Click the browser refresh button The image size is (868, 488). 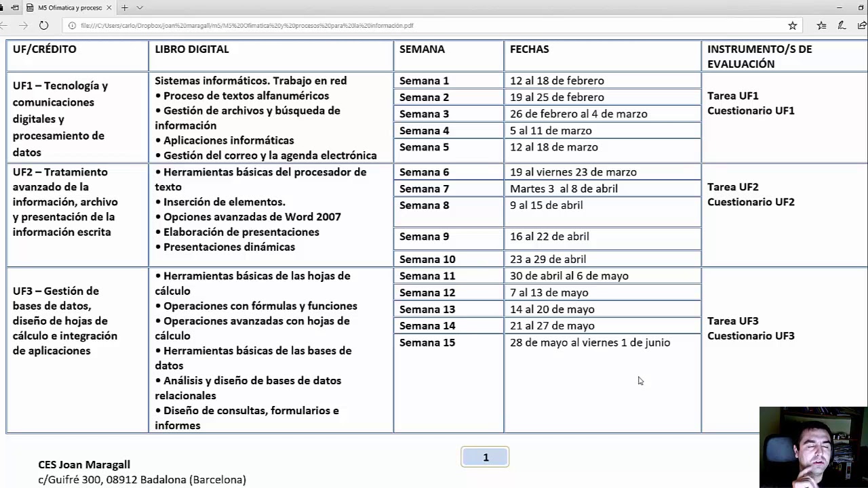(x=43, y=25)
